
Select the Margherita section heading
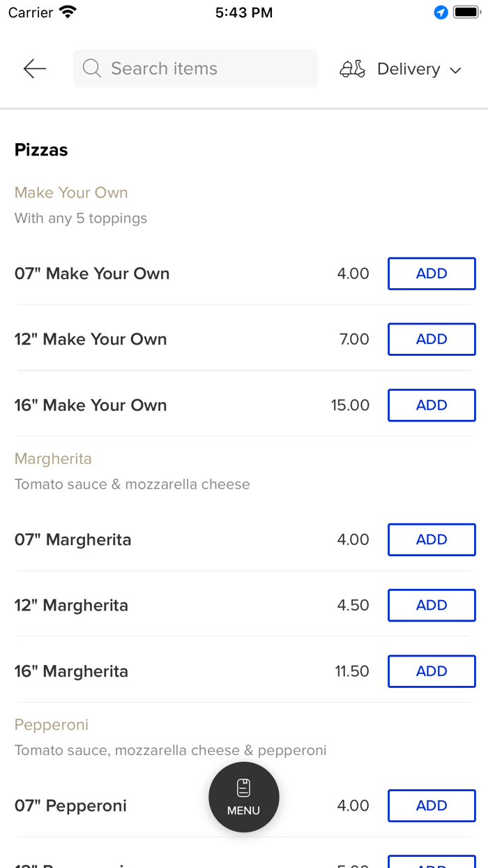coord(53,458)
